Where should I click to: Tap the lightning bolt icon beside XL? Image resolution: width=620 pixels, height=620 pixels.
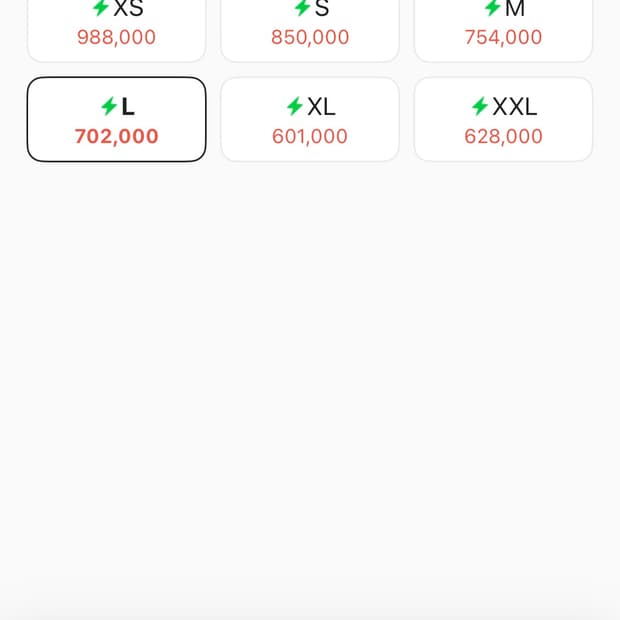coord(295,107)
